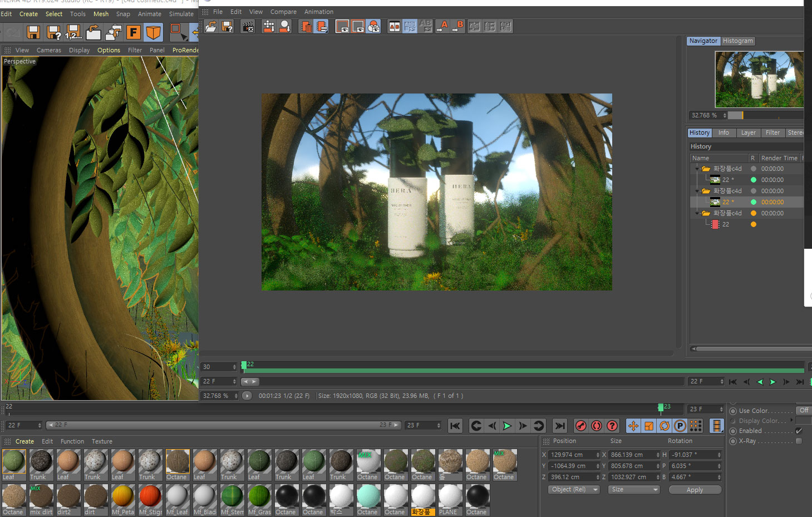Click the Apply button
Screen dimensions: 812x517
click(695, 490)
